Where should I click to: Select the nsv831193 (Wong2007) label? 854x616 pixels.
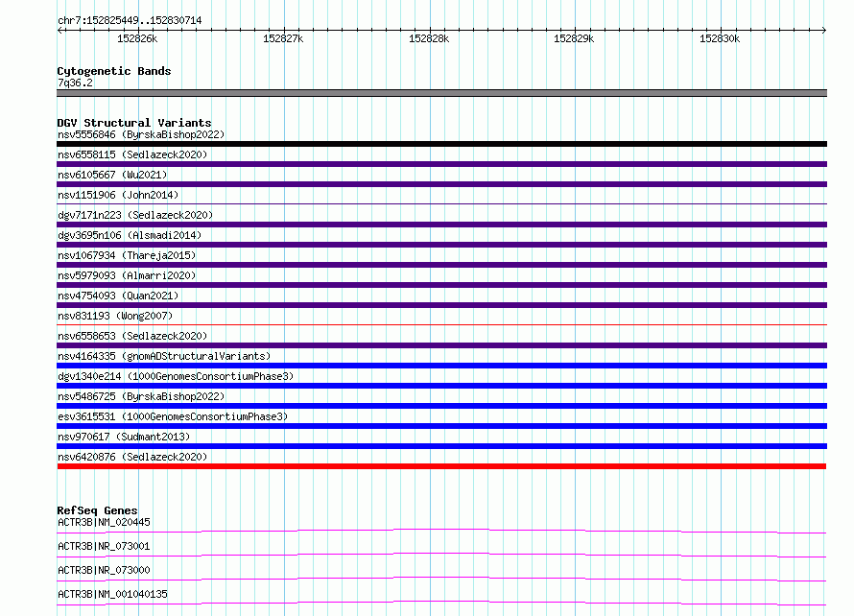pyautogui.click(x=115, y=316)
